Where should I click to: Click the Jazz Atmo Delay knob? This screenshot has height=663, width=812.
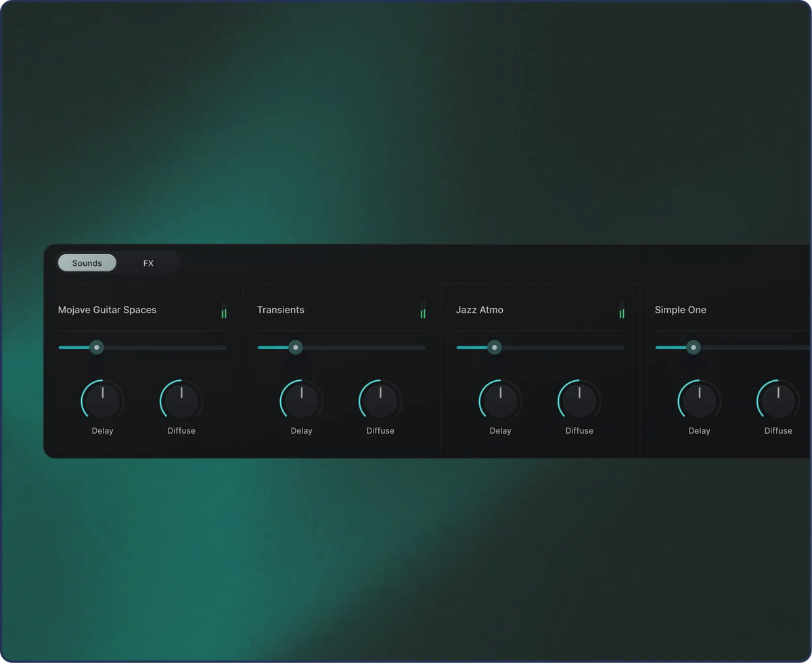[x=501, y=401]
